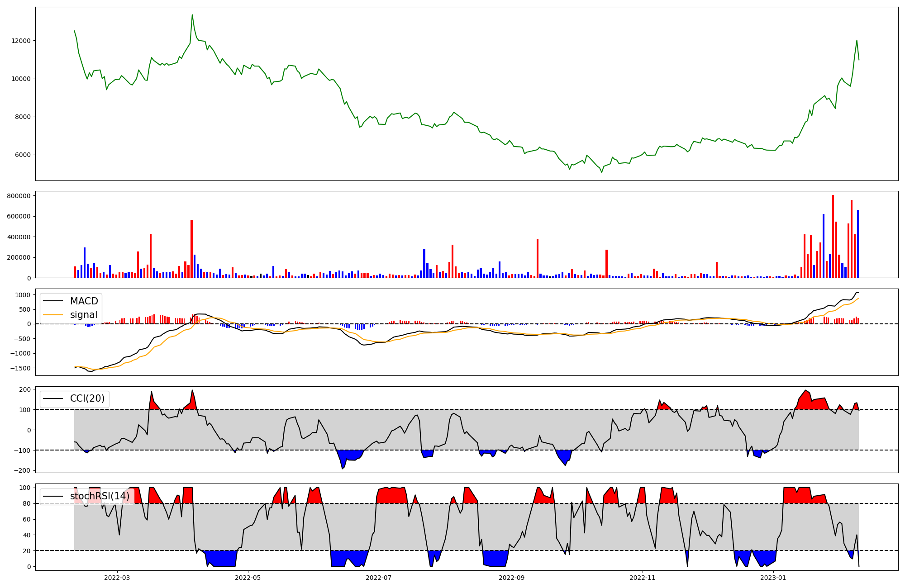Select the 2022-03 x-axis date label

(x=117, y=578)
